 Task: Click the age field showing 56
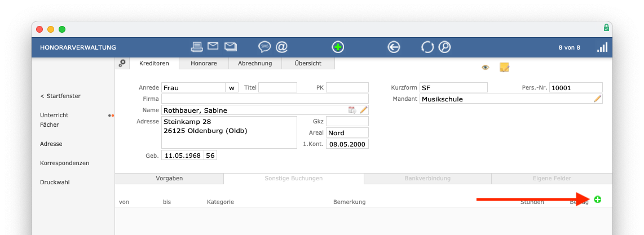pyautogui.click(x=211, y=156)
